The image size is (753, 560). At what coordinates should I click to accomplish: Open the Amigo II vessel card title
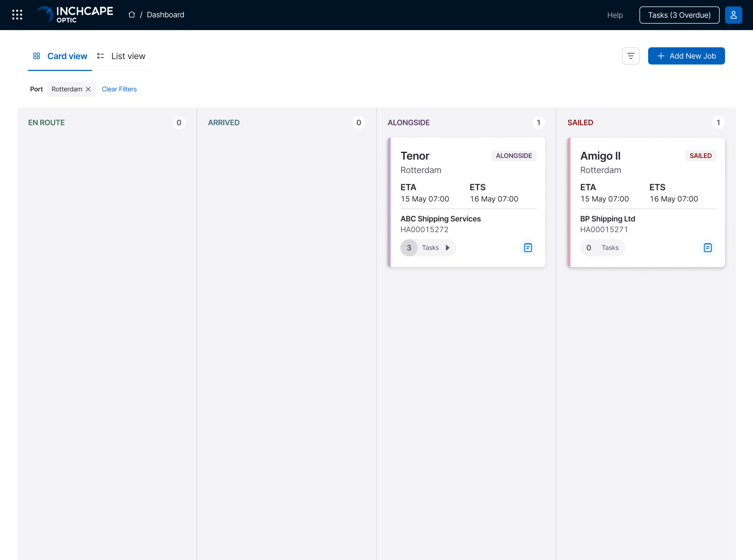tap(600, 156)
